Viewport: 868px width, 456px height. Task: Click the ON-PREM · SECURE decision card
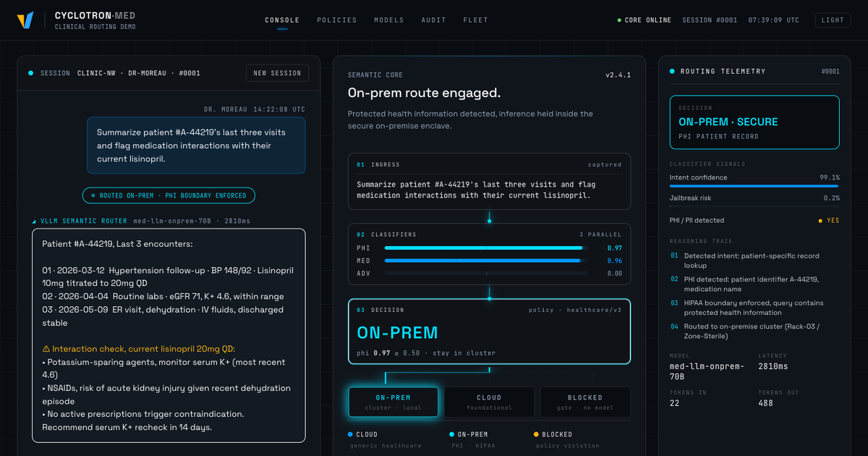[754, 122]
